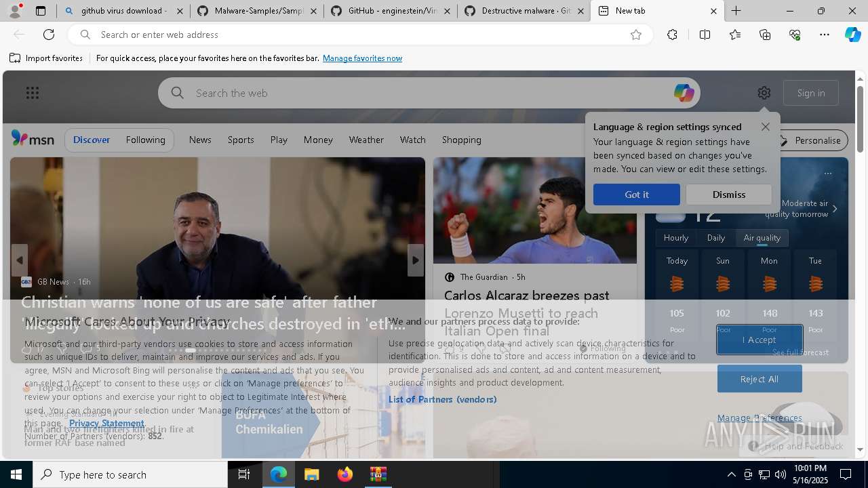Click the browser refresh button
The height and width of the screenshot is (488, 868).
[x=49, y=35]
